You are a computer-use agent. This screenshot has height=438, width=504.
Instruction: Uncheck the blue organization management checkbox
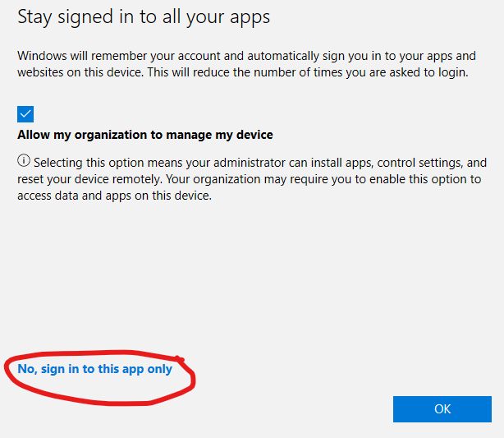(x=25, y=114)
